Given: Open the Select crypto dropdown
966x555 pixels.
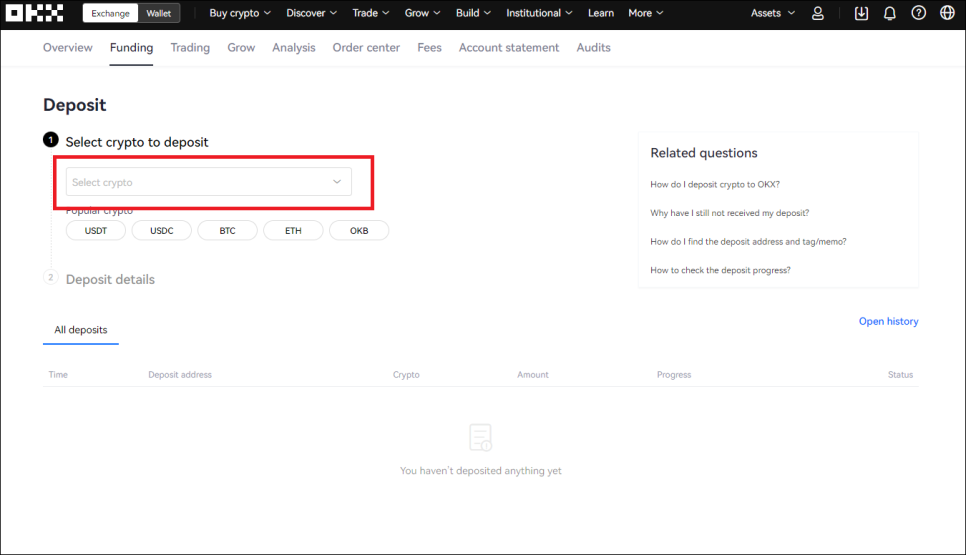Looking at the screenshot, I should pos(209,182).
